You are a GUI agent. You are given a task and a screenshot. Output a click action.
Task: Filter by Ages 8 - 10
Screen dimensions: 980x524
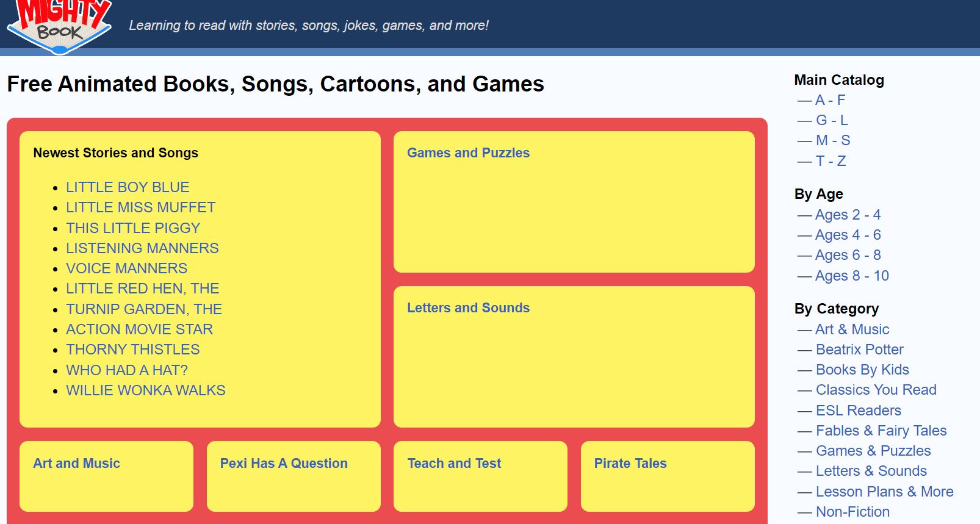(852, 276)
